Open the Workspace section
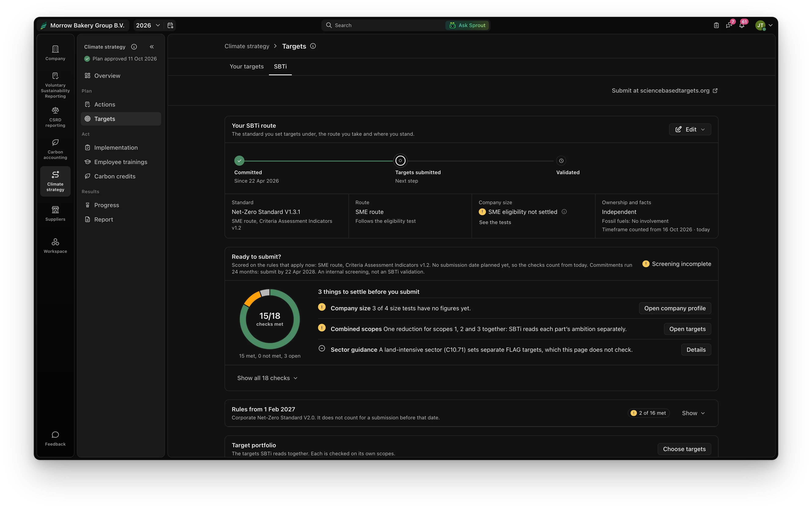Screen dimensions: 812x509 (x=55, y=246)
